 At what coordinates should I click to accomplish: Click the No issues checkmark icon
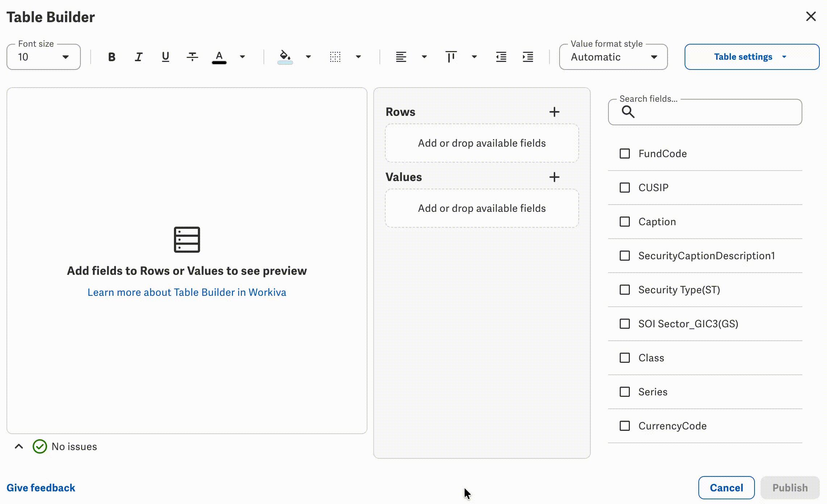[x=40, y=446]
